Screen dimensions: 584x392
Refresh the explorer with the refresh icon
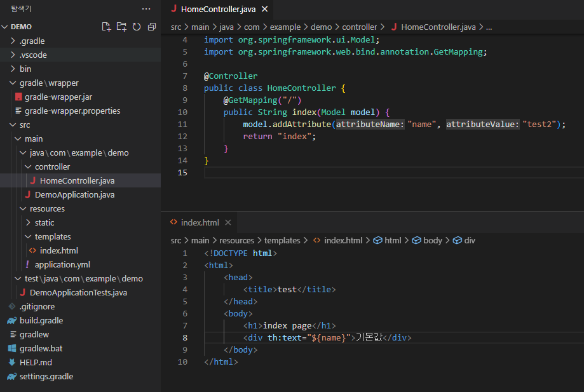tap(137, 27)
